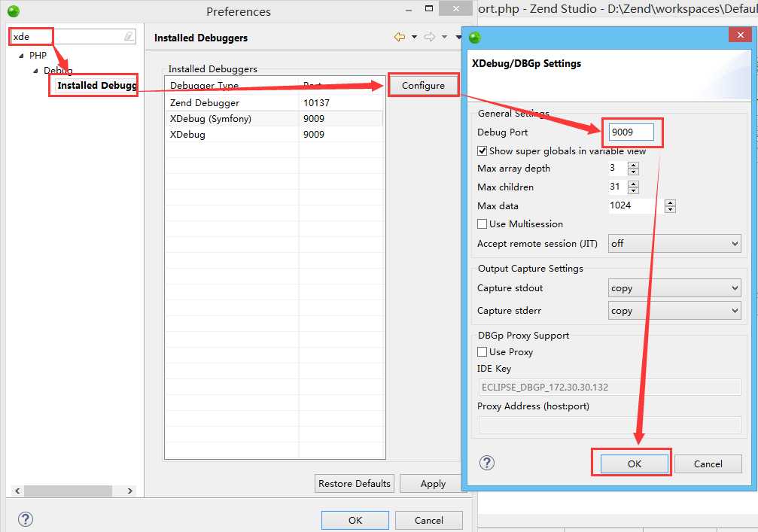The height and width of the screenshot is (532, 758).
Task: Increase Max children value
Action: 633,184
